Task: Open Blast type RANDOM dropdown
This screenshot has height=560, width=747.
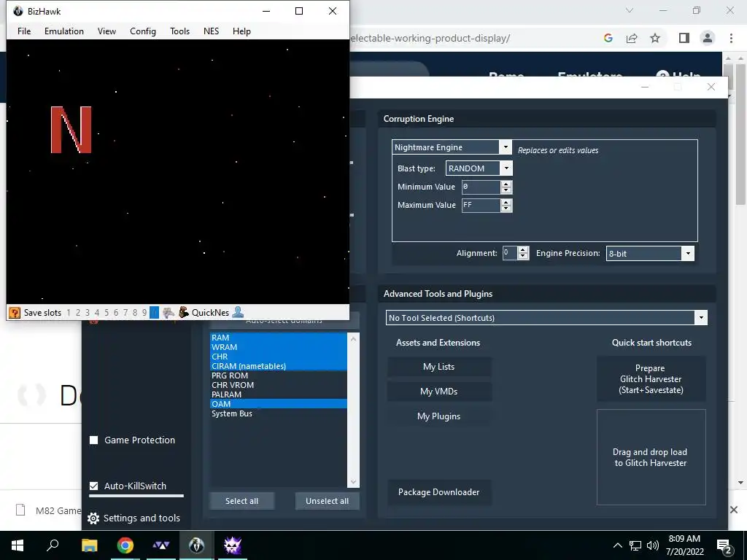Action: pyautogui.click(x=506, y=168)
